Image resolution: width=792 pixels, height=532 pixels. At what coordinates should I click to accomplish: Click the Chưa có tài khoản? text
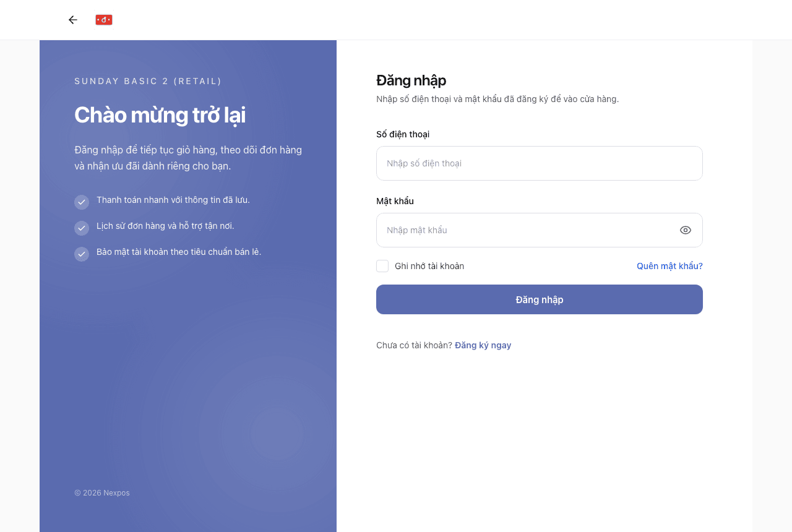(x=414, y=345)
